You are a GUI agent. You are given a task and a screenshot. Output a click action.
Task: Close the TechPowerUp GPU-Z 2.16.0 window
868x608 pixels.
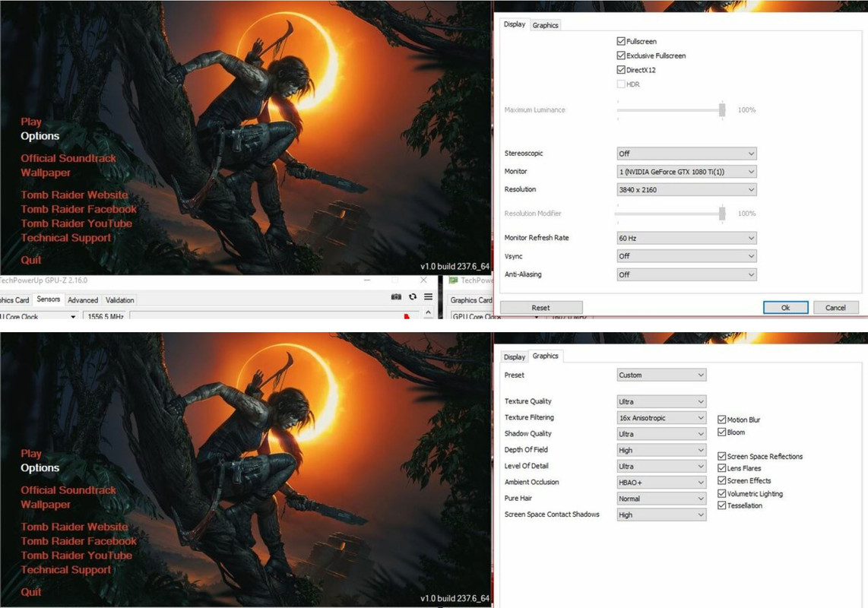[x=423, y=280]
